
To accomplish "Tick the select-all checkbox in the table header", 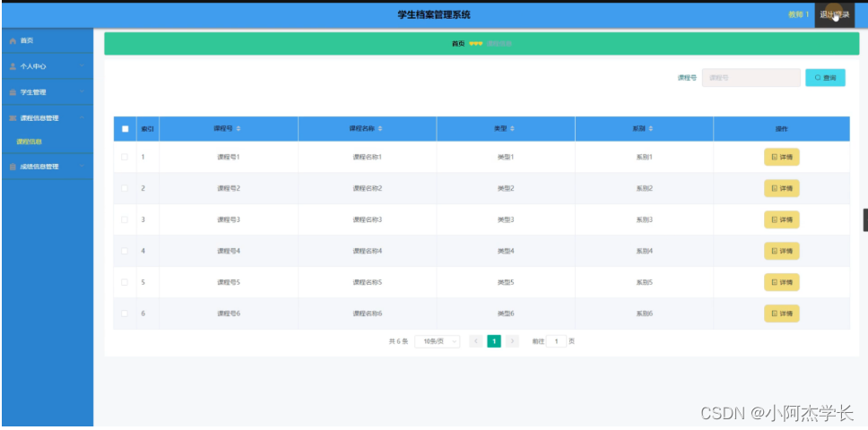I will point(126,129).
